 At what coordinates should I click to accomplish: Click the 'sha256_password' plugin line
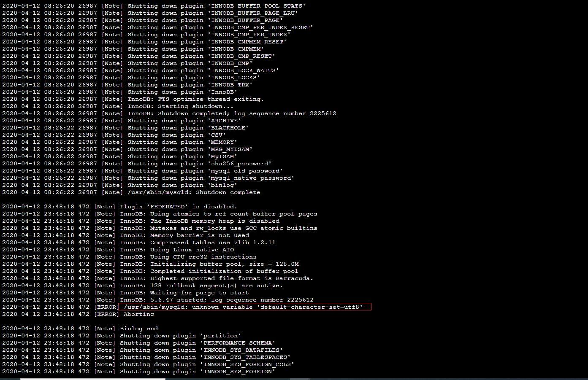pyautogui.click(x=137, y=164)
